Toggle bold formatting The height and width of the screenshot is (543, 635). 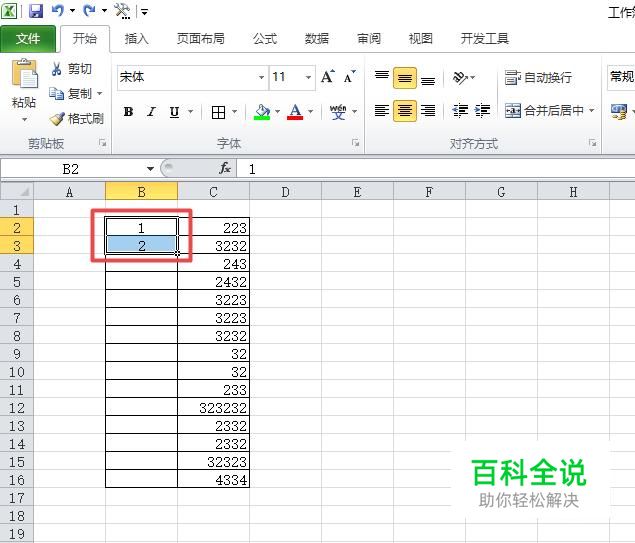[x=128, y=111]
